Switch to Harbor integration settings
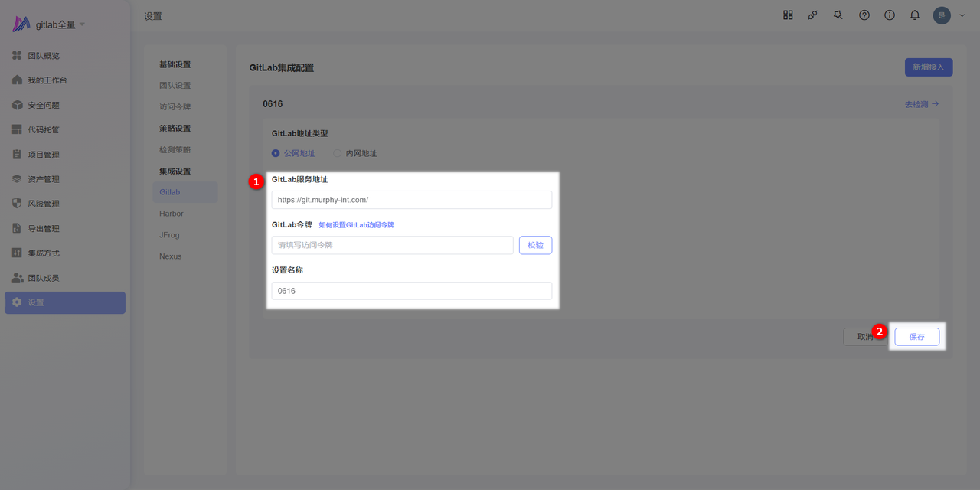 171,214
